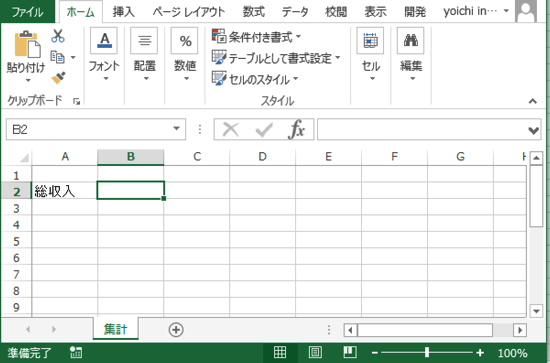Switch to Page Break Preview icon
The height and width of the screenshot is (363, 550).
click(x=350, y=352)
